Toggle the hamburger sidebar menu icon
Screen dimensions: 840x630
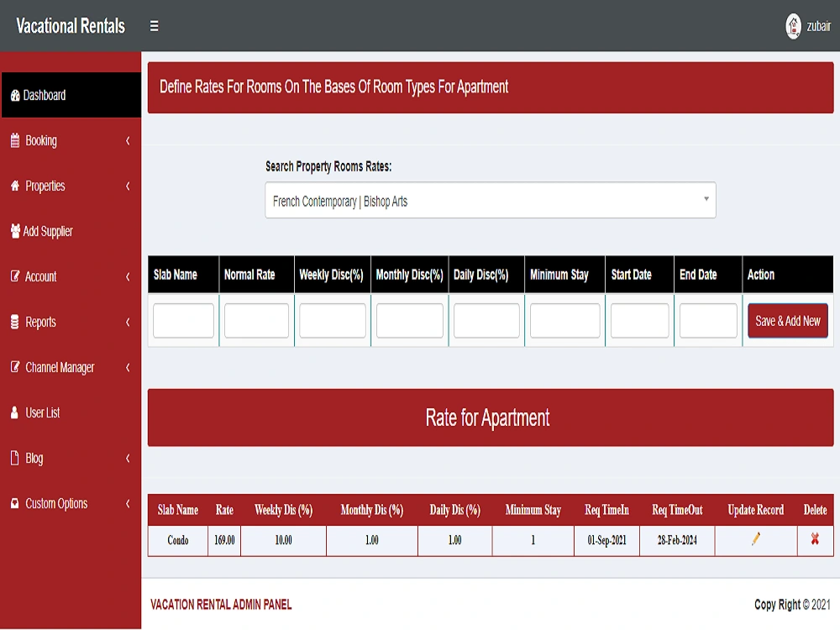pyautogui.click(x=154, y=26)
